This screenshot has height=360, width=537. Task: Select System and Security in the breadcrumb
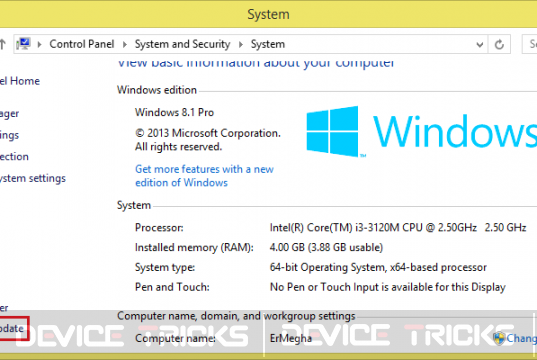point(182,44)
